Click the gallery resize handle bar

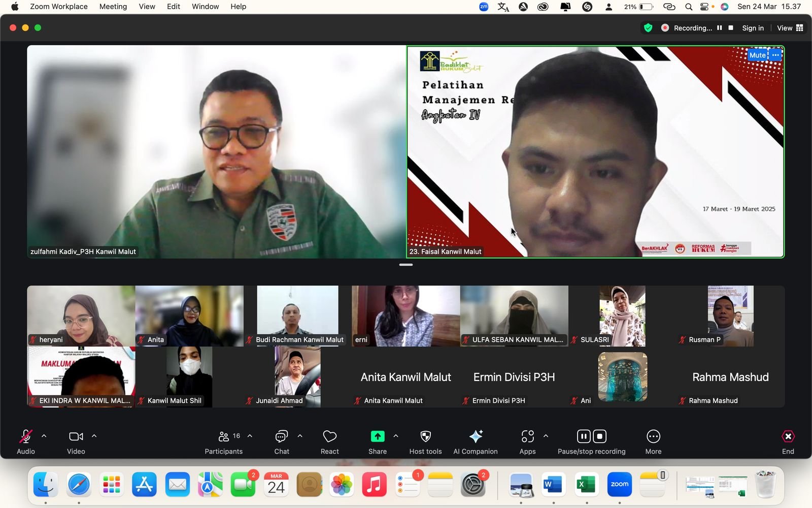click(x=406, y=265)
